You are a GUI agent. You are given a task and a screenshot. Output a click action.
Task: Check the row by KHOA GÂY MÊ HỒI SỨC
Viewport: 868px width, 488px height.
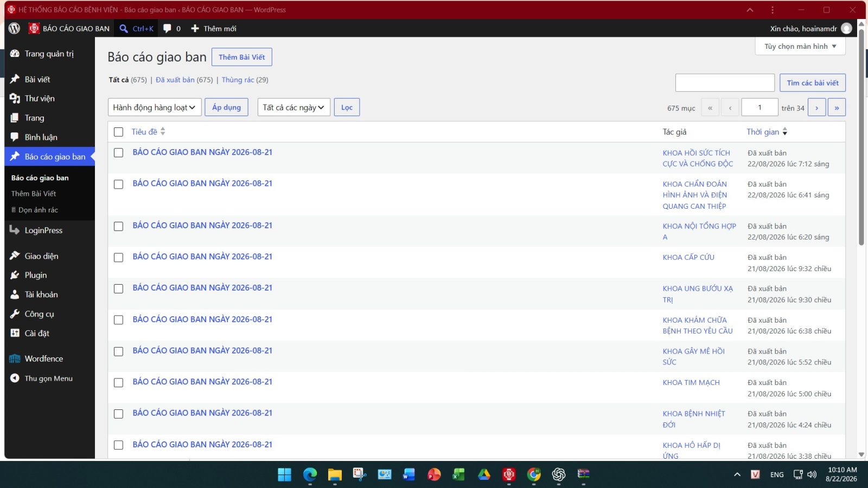tap(118, 351)
